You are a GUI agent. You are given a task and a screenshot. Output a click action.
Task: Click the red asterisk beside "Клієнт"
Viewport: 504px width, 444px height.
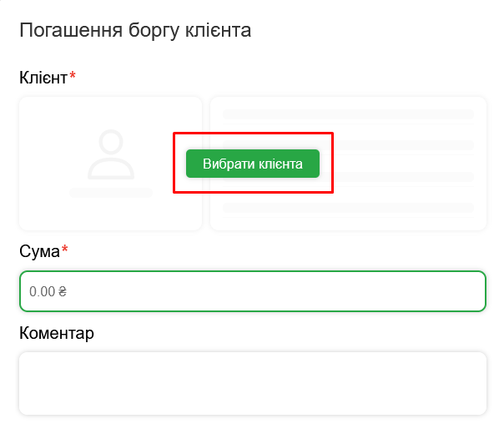[73, 77]
